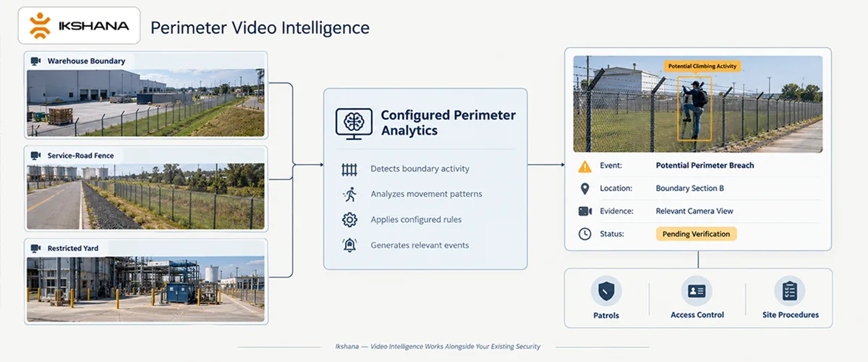Click the Pending Verification status badge
Image resolution: width=868 pixels, height=362 pixels.
[x=696, y=234]
